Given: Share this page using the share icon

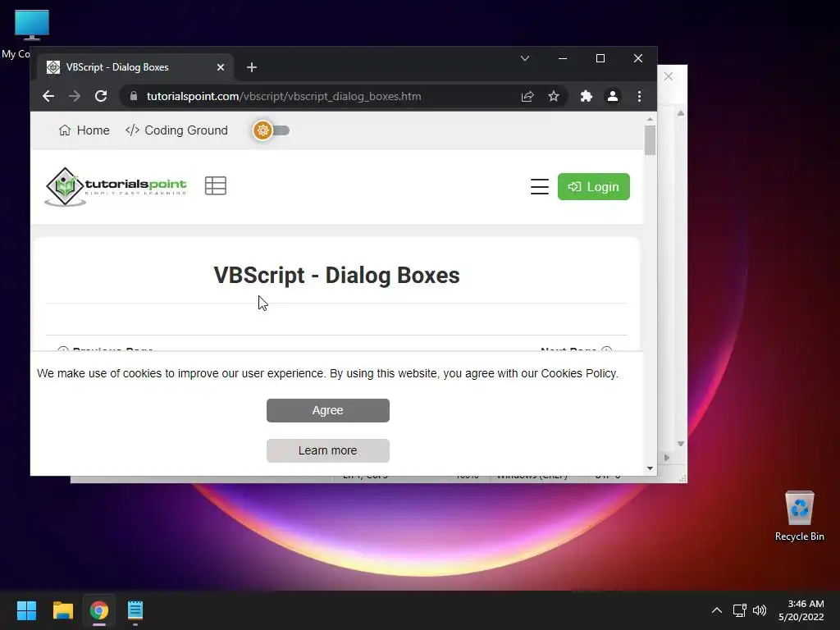Looking at the screenshot, I should pyautogui.click(x=527, y=97).
